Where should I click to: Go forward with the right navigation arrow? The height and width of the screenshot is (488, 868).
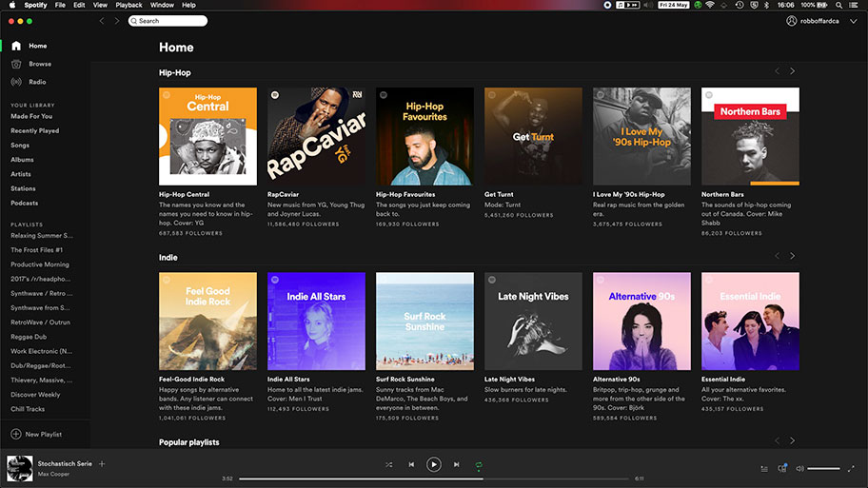[x=117, y=21]
